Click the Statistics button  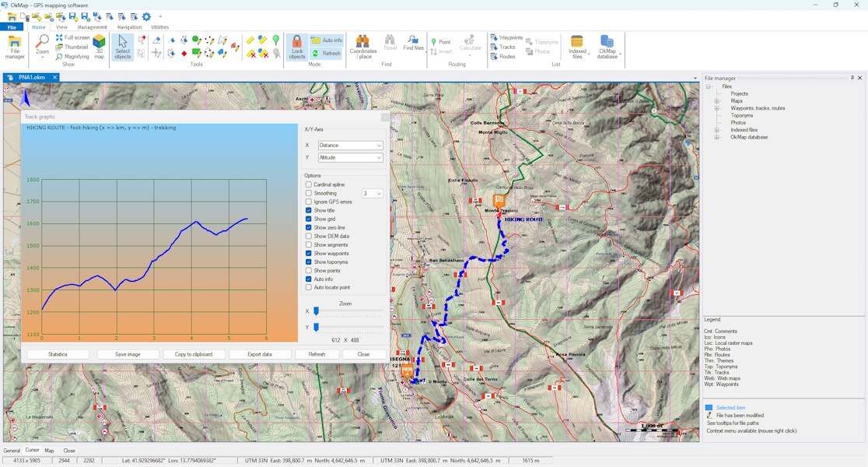58,354
